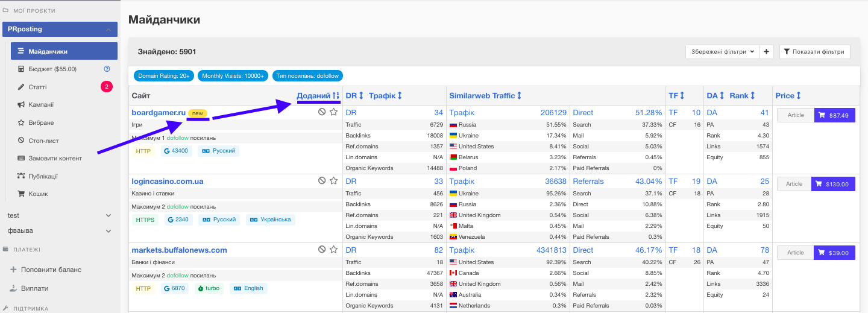Open Збережені фільтри dropdown
Image resolution: width=868 pixels, height=313 pixels.
pyautogui.click(x=722, y=52)
